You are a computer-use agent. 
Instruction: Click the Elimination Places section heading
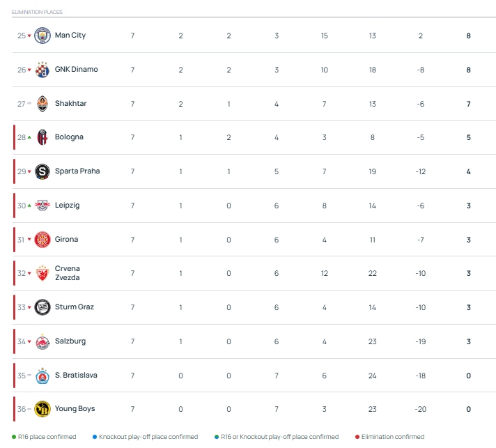[x=37, y=12]
